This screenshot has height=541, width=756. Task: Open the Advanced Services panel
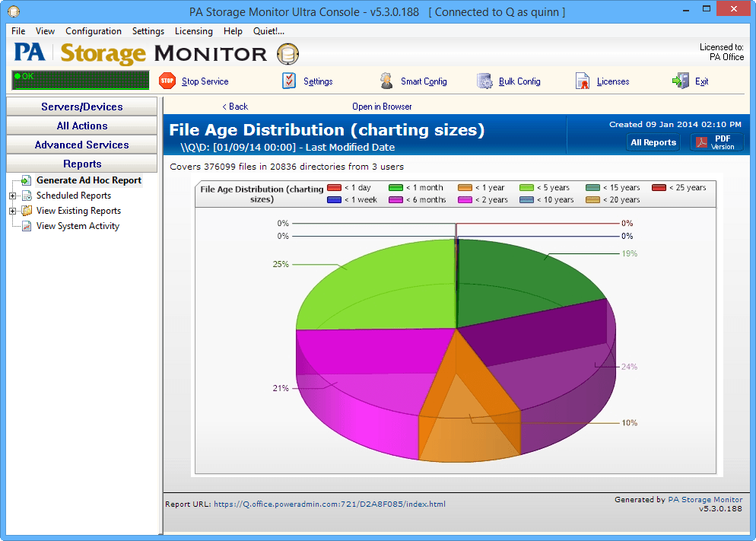(x=82, y=145)
